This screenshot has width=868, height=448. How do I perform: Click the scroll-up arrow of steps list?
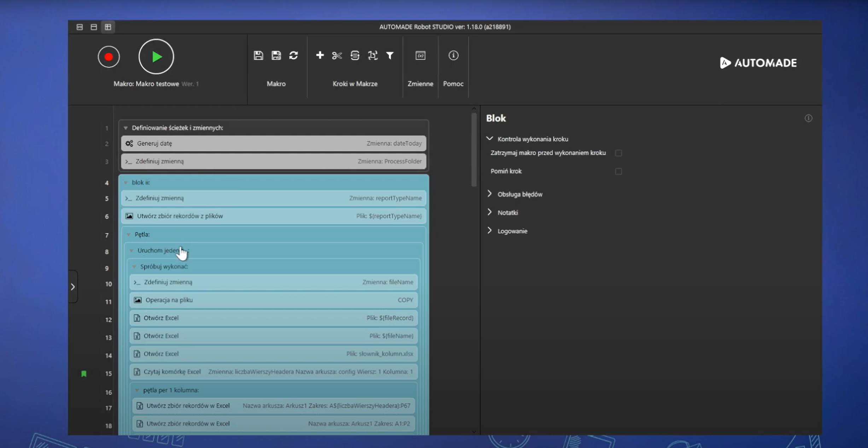coord(474,109)
